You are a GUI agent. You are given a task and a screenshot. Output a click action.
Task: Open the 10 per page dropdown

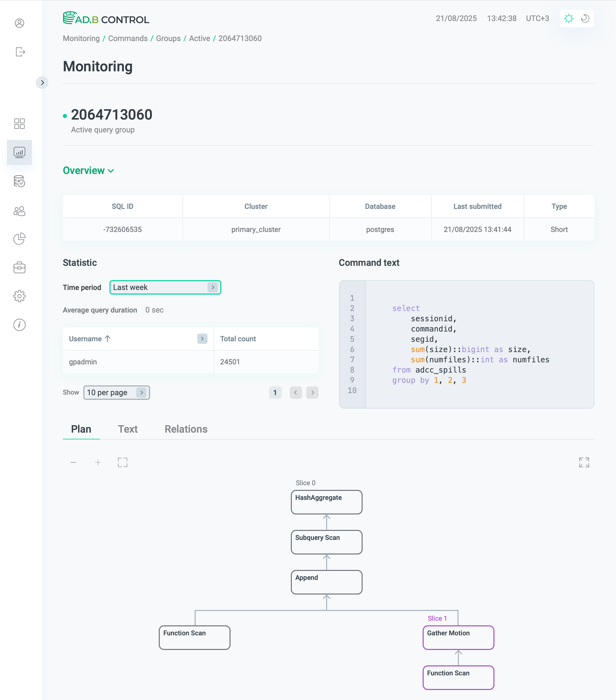(x=116, y=392)
